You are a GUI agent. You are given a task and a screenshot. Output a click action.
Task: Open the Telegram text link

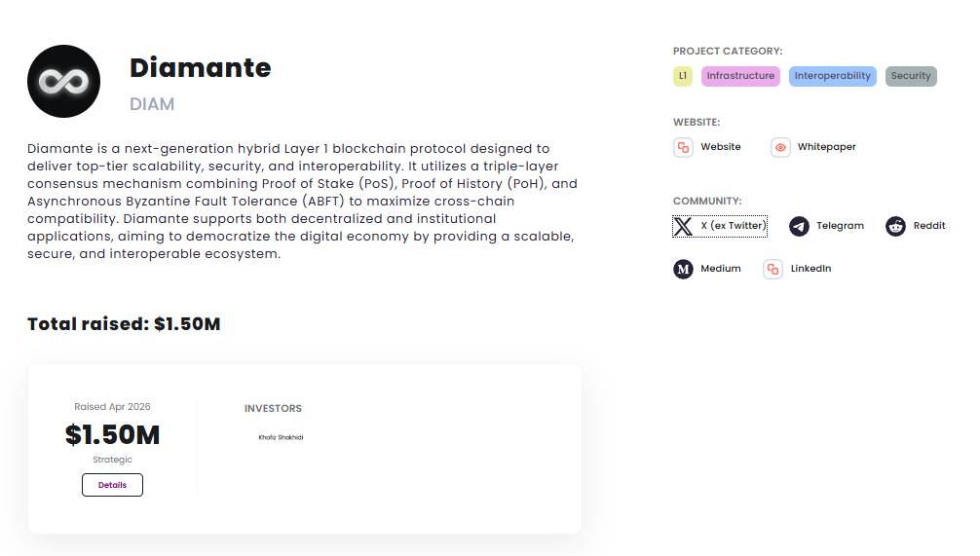point(840,226)
